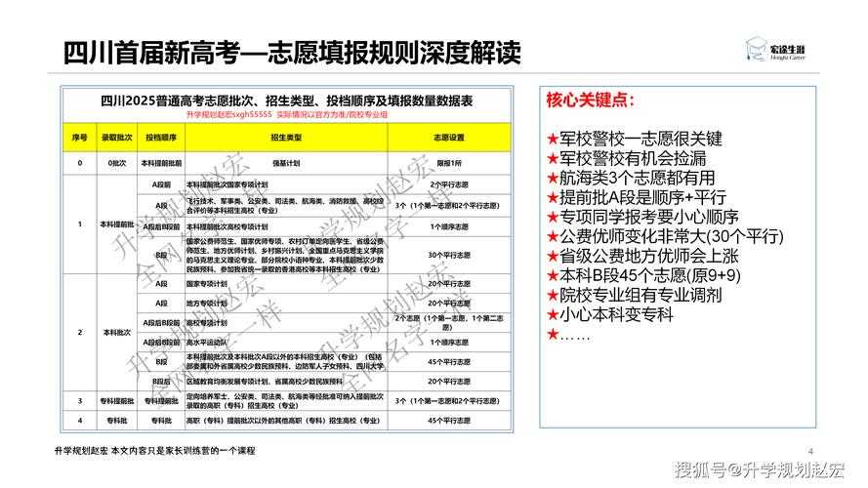Click the 高职(专科)提前批次以外 cell
This screenshot has height=488, width=868.
click(286, 421)
